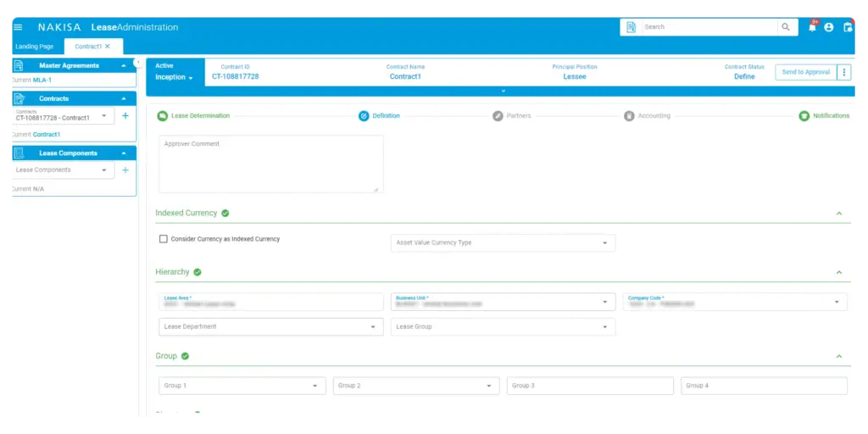The image size is (868, 434).
Task: Click into the Approver Comment text area
Action: (270, 164)
